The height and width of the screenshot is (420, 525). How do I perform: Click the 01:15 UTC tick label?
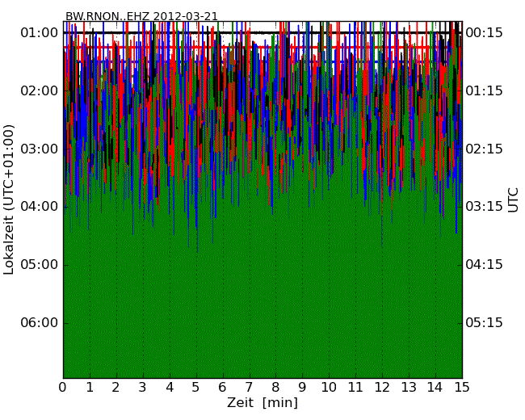(484, 90)
